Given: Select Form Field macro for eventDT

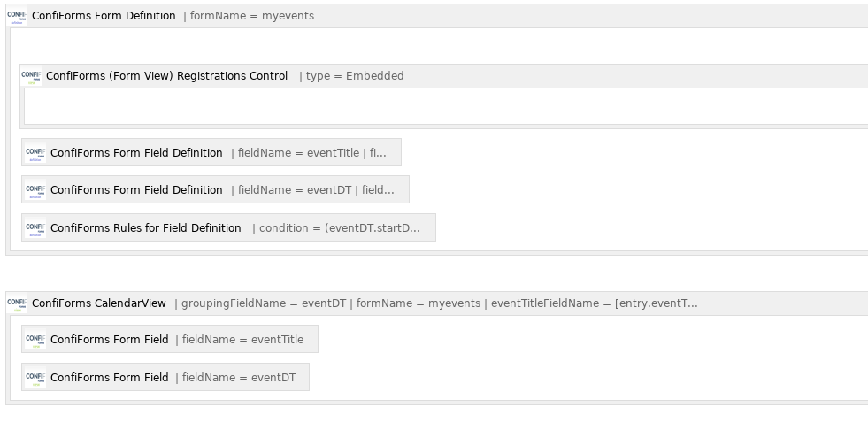Looking at the screenshot, I should point(165,377).
